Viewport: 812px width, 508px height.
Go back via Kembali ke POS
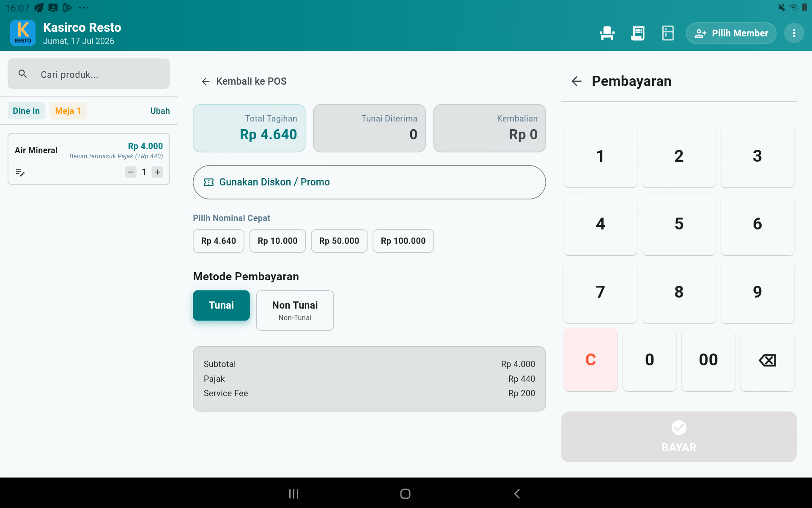(x=244, y=81)
